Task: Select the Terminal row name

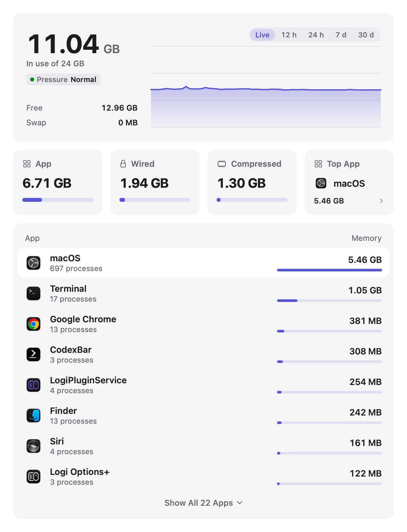Action: coord(68,289)
